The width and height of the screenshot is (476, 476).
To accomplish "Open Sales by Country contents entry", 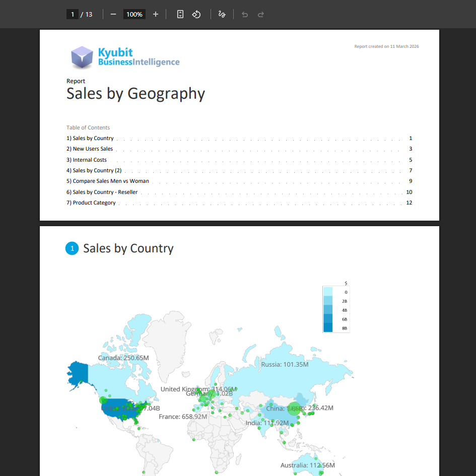I will pos(93,139).
